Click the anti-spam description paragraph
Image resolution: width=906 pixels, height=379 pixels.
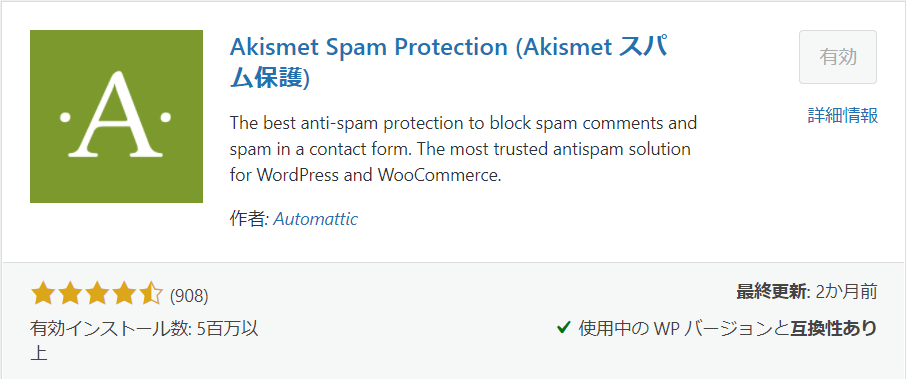click(x=463, y=149)
